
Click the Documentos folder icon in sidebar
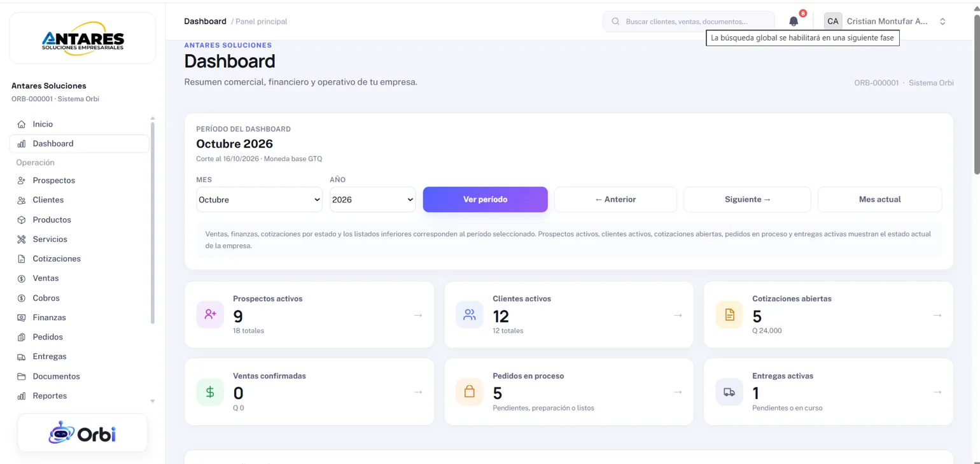[21, 376]
